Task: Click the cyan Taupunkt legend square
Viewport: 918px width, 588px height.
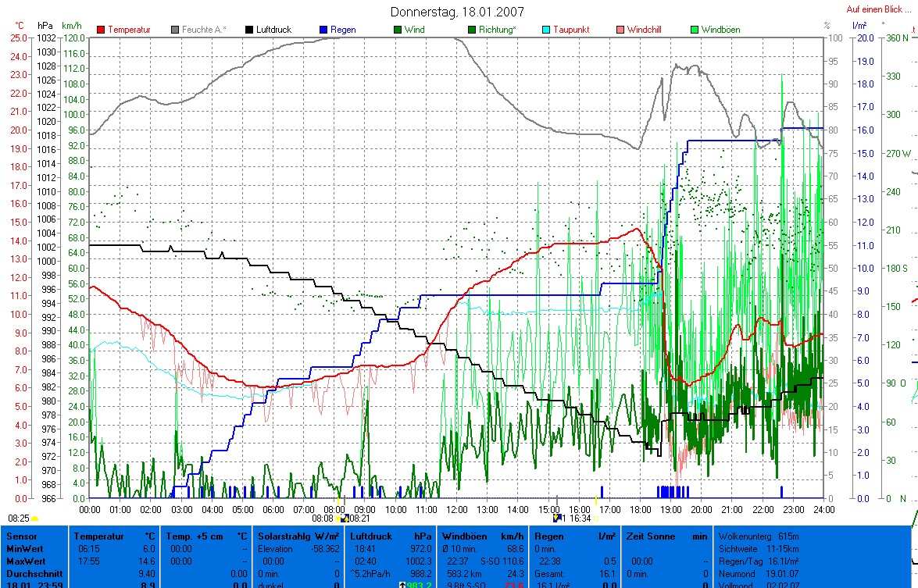Action: pyautogui.click(x=546, y=30)
